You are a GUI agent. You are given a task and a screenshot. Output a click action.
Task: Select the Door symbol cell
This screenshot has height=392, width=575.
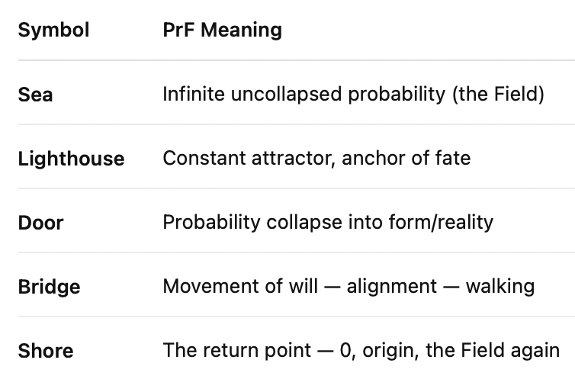pos(40,223)
